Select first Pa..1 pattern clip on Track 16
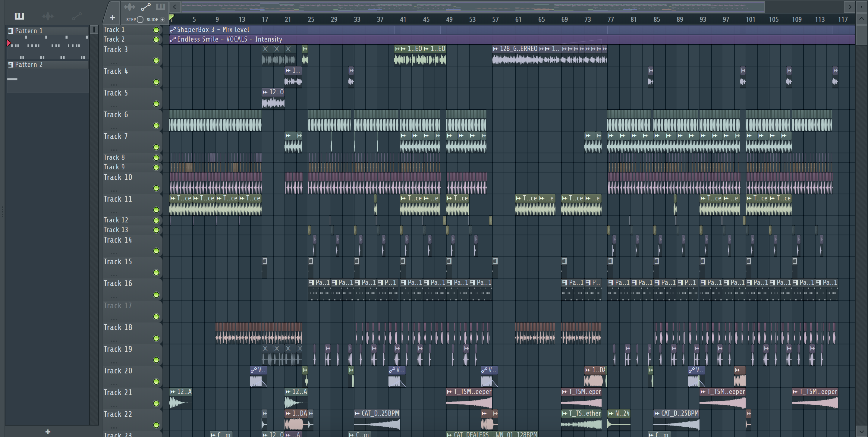The image size is (868, 437). pos(319,290)
